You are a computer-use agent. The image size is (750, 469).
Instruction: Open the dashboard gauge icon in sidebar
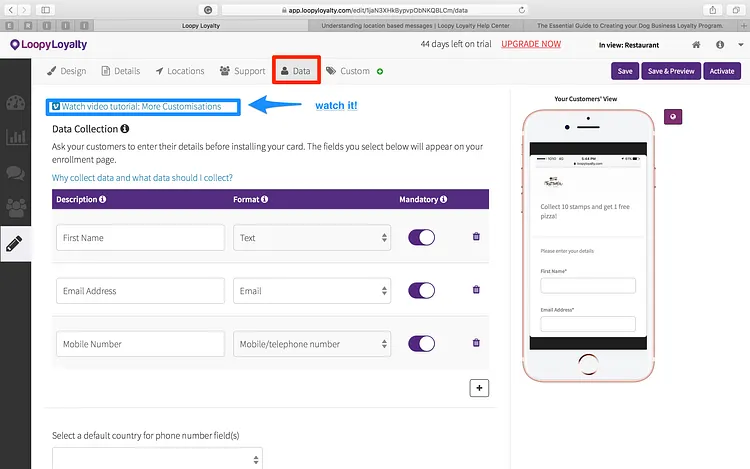[15, 103]
